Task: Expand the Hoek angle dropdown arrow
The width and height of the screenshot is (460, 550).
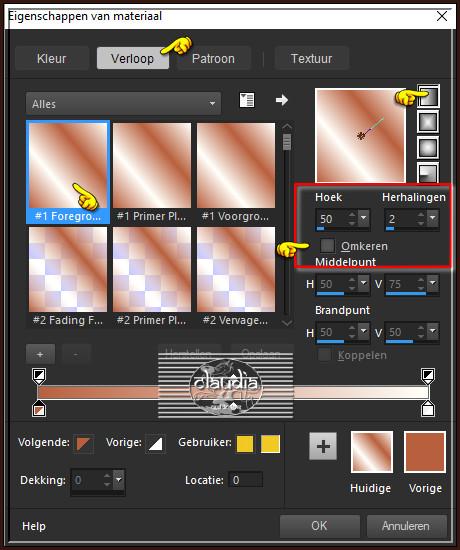Action: tap(364, 218)
